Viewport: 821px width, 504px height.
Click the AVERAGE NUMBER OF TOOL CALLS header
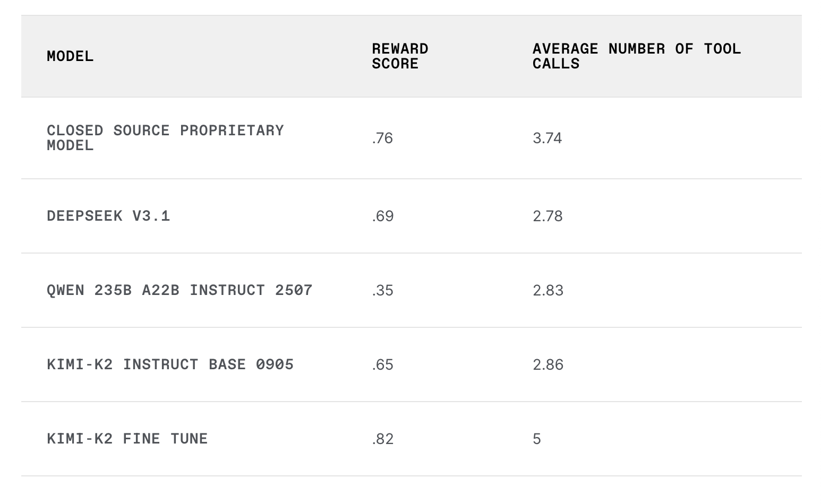pos(637,56)
